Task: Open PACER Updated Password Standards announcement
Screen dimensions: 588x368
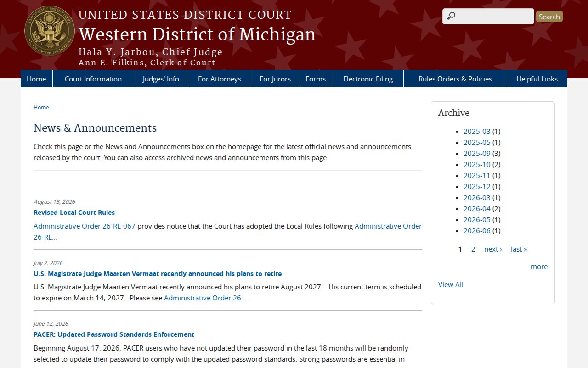Action: click(x=114, y=334)
